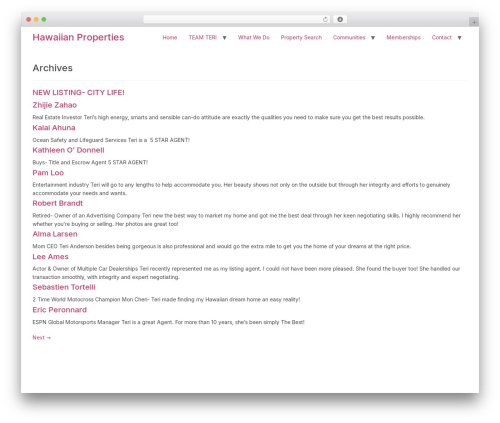500x423 pixels.
Task: Click the '2 Time World Motocross Champion' excerpt
Action: tap(166, 300)
